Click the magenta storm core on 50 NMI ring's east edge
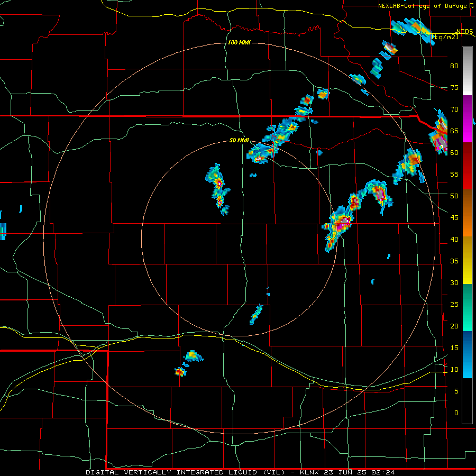The height and width of the screenshot is (476, 476). 342,224
